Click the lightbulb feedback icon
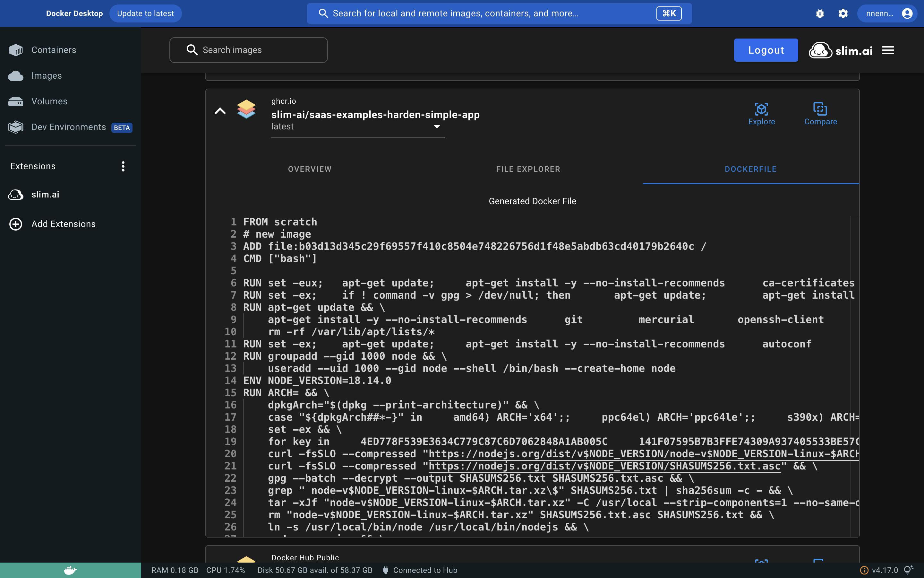 pyautogui.click(x=909, y=570)
